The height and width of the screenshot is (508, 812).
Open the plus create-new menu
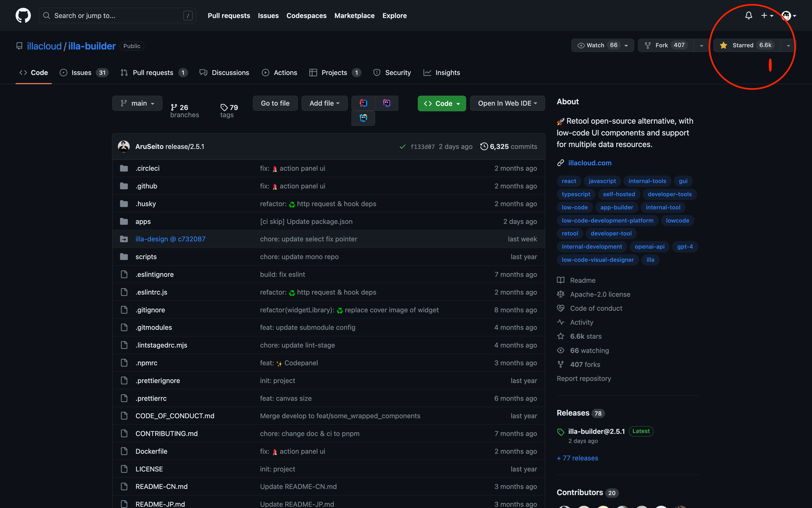click(x=767, y=16)
